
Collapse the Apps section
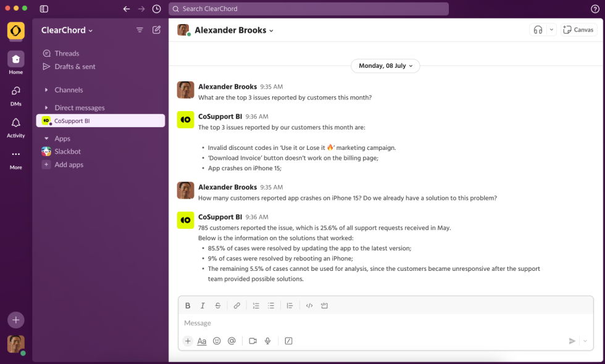click(x=46, y=139)
